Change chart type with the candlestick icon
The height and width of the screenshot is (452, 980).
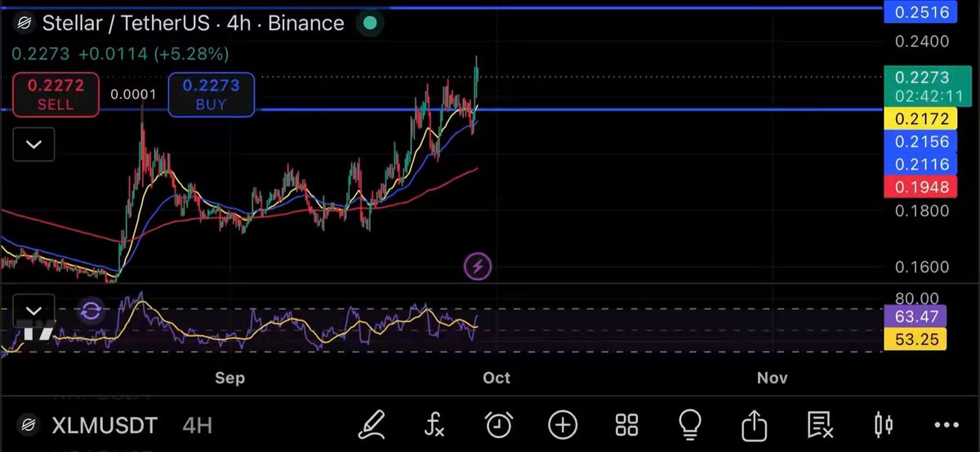[883, 424]
